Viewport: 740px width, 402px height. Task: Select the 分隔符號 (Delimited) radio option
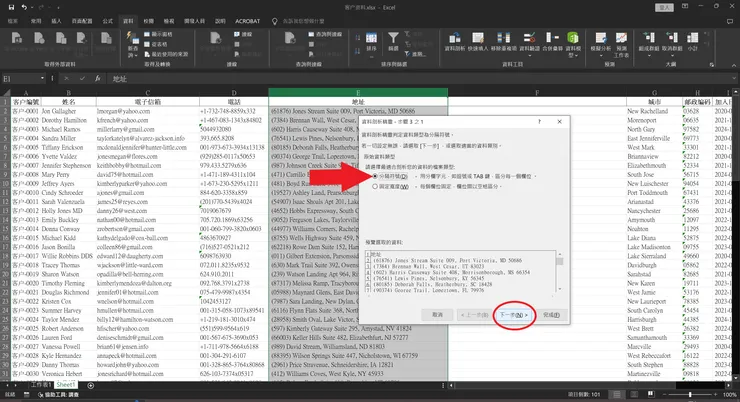[377, 176]
